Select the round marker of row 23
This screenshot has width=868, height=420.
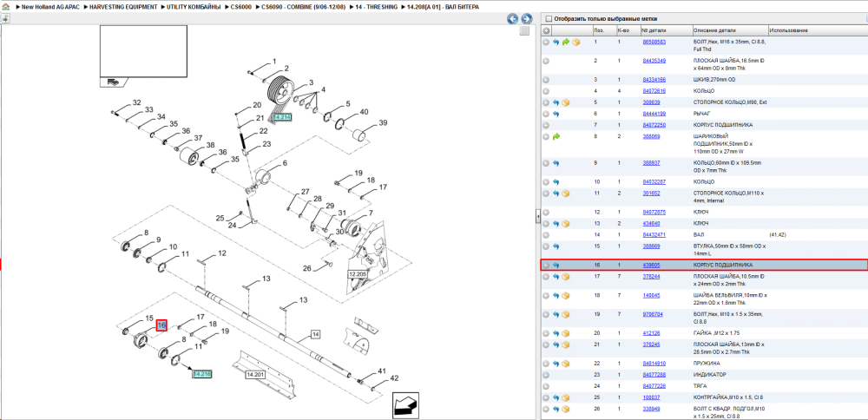click(x=546, y=375)
